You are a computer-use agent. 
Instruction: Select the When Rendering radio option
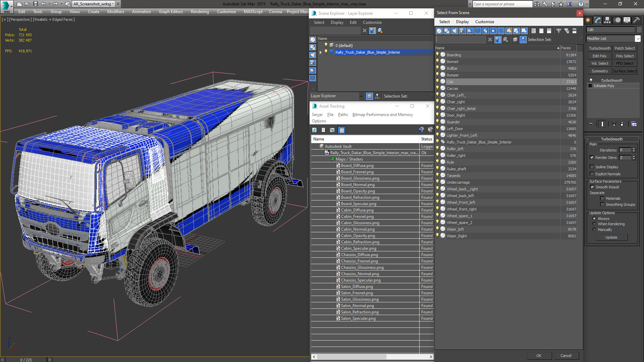click(594, 224)
